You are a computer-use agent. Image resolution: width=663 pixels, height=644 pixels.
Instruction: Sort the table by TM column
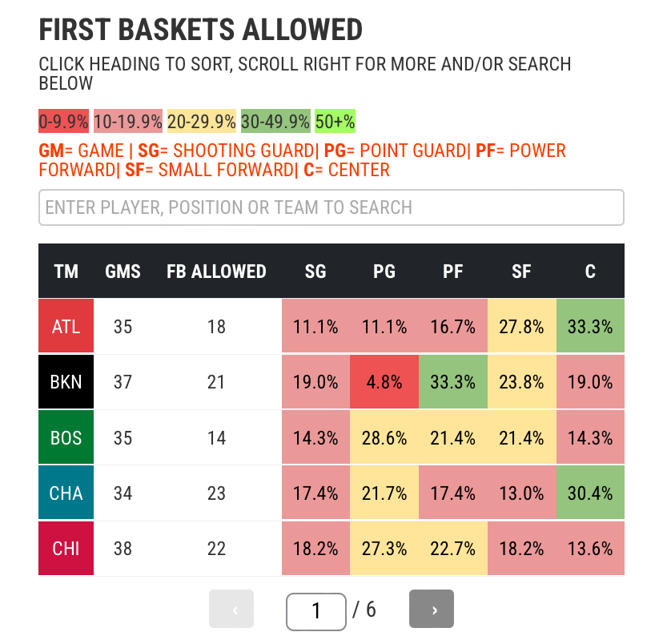(66, 272)
